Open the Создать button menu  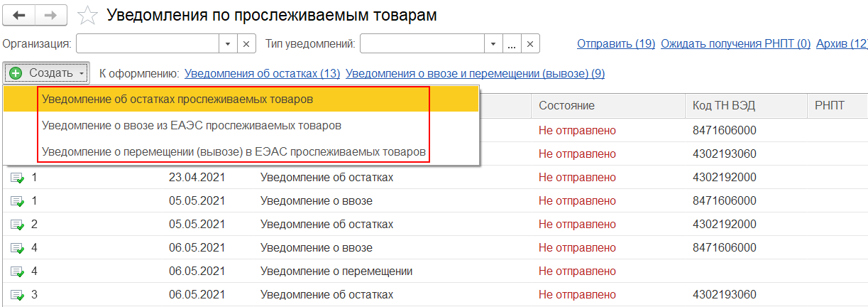pyautogui.click(x=46, y=73)
